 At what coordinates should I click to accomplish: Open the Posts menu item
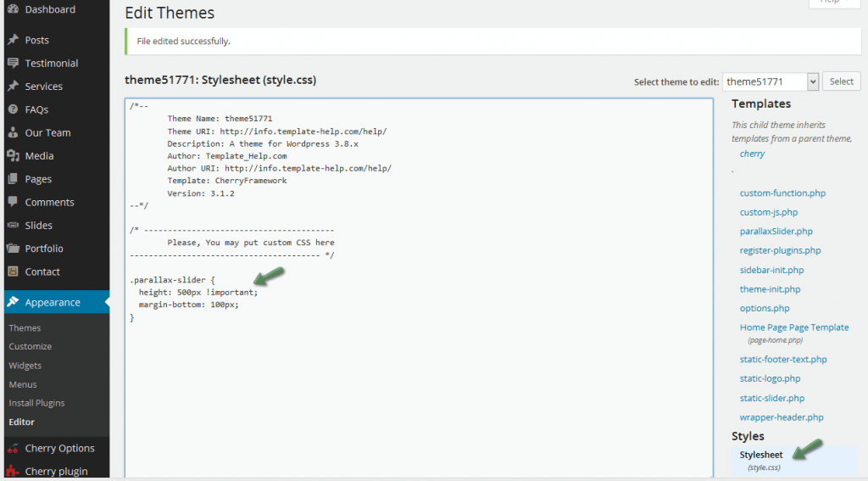[36, 40]
